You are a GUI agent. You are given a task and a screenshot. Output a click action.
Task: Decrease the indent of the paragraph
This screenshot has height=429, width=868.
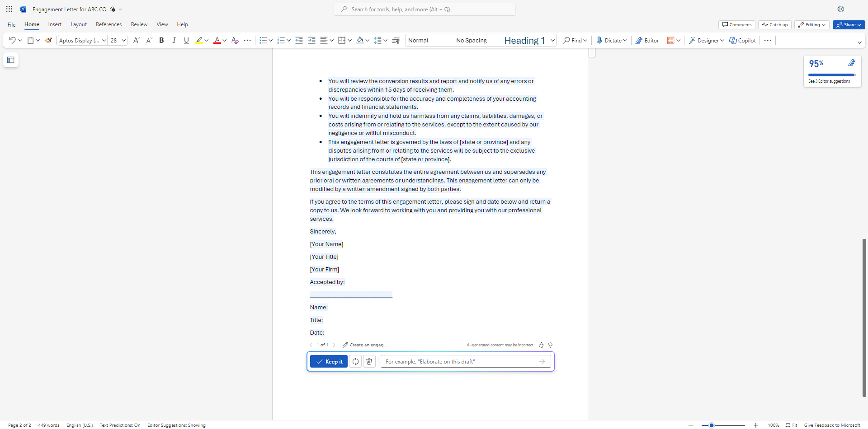(x=299, y=40)
